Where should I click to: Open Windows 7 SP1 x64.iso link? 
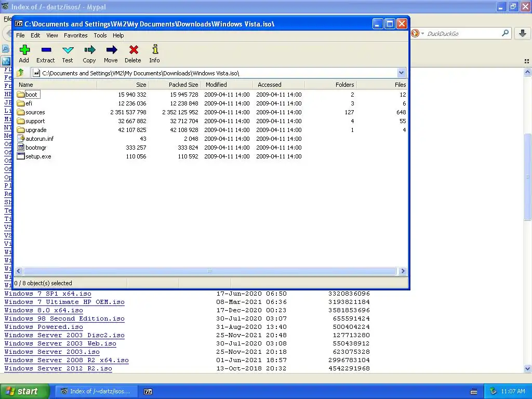[x=48, y=294]
